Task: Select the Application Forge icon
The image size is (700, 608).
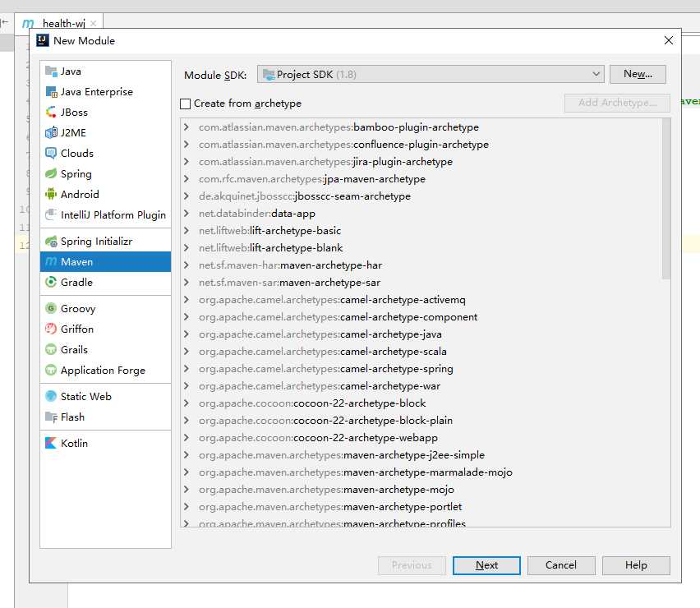Action: click(x=51, y=370)
